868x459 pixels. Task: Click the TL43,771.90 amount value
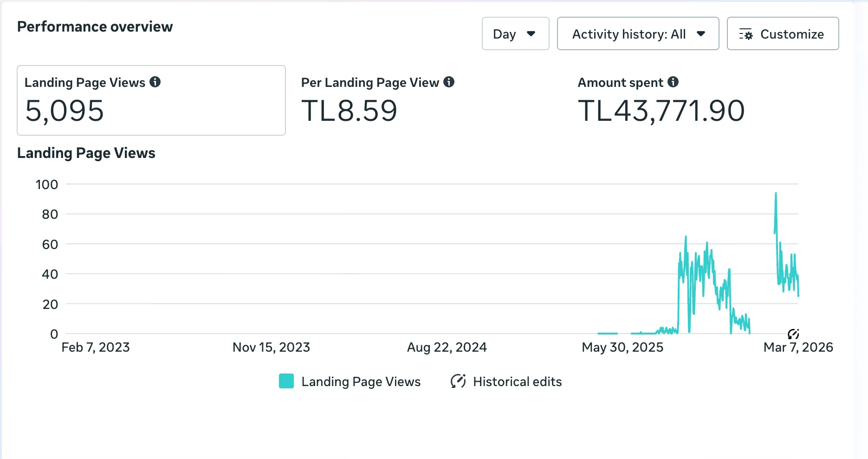pos(661,111)
